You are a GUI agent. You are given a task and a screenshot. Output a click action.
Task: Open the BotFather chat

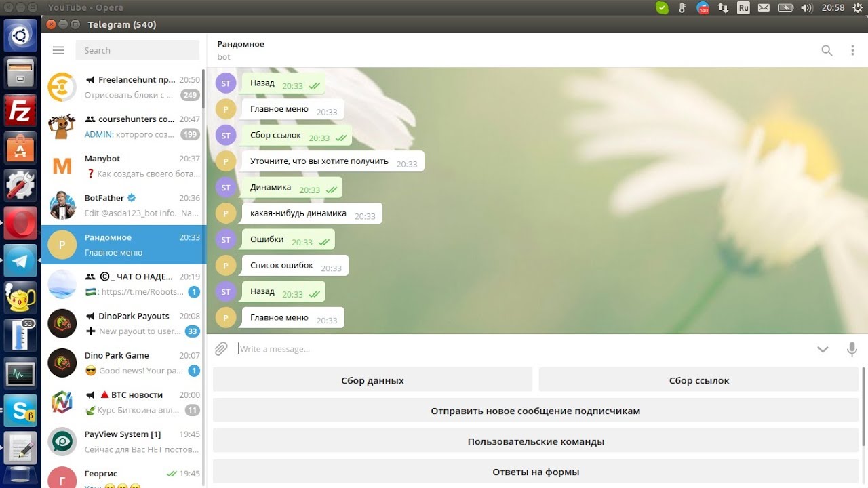(123, 205)
